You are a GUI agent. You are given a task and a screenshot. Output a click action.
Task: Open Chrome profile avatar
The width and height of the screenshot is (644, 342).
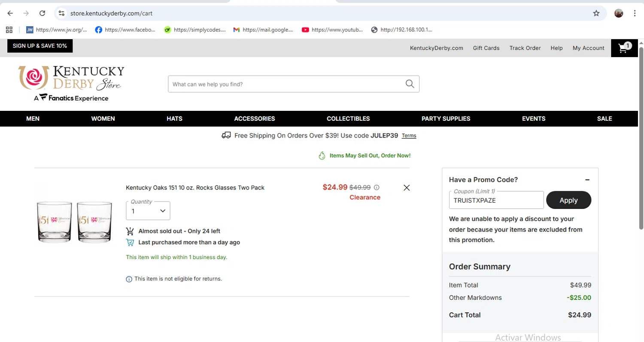[x=619, y=13]
